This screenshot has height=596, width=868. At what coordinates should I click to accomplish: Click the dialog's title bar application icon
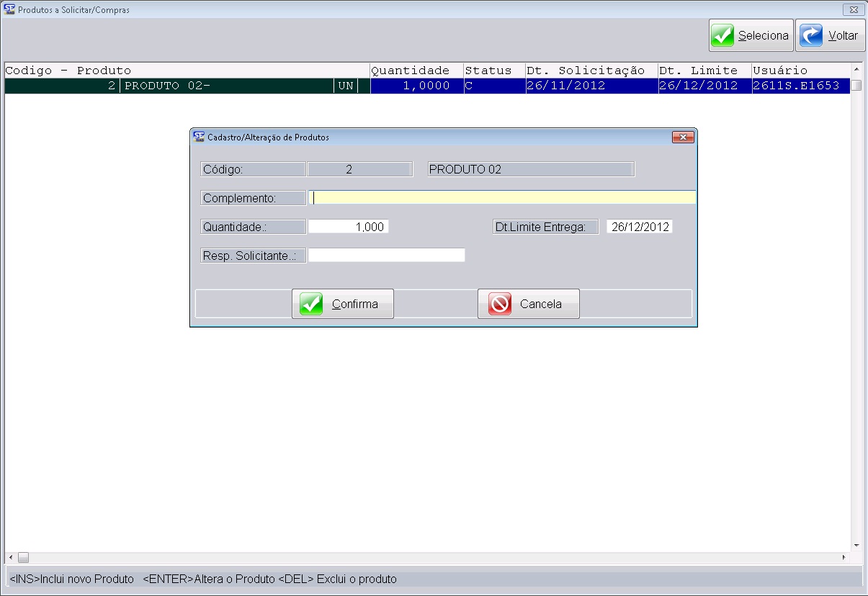(200, 137)
